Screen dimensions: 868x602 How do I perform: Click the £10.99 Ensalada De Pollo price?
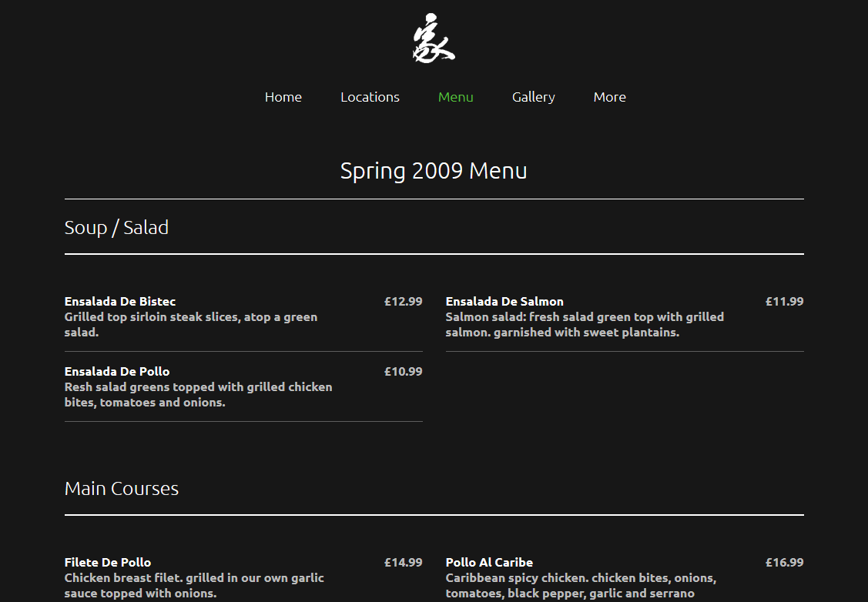click(403, 371)
